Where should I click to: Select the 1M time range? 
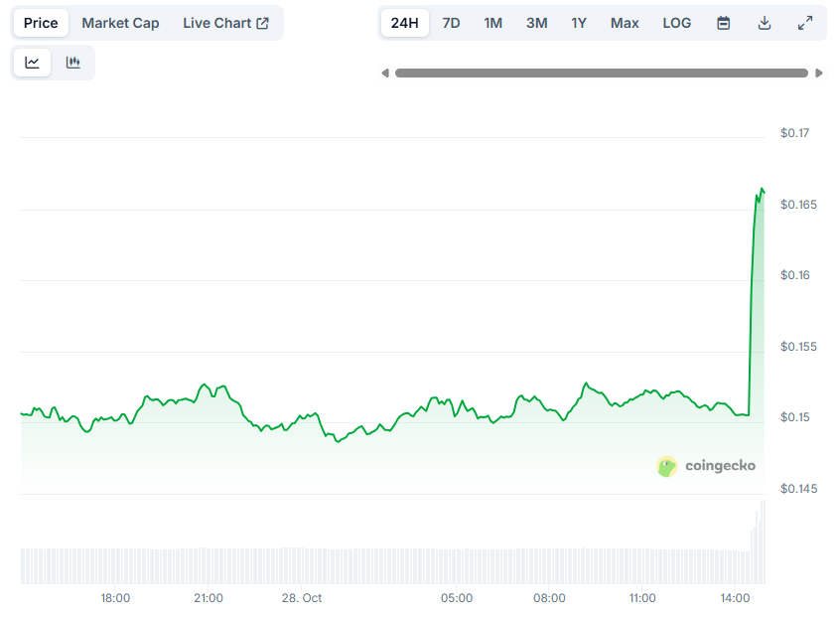[x=492, y=22]
